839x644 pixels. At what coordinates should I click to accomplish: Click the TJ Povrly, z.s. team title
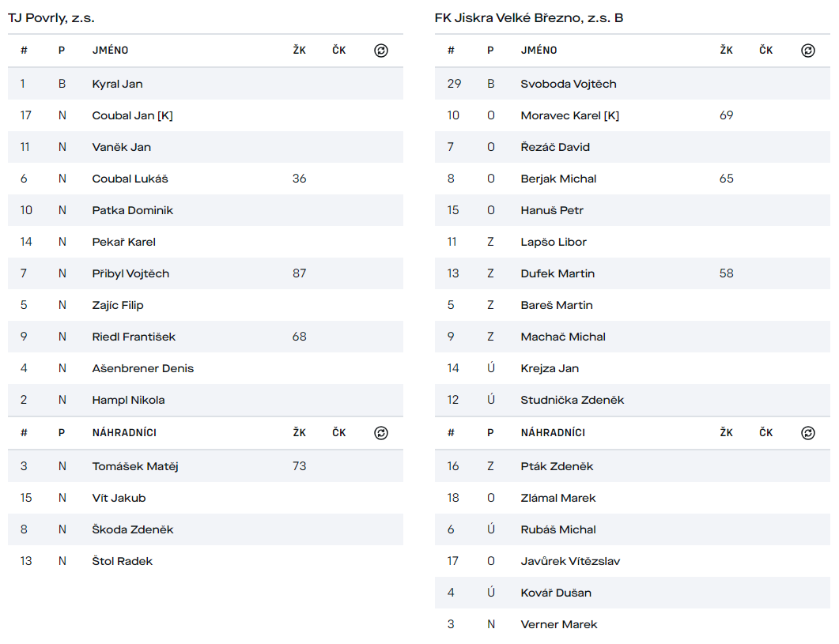(x=51, y=18)
